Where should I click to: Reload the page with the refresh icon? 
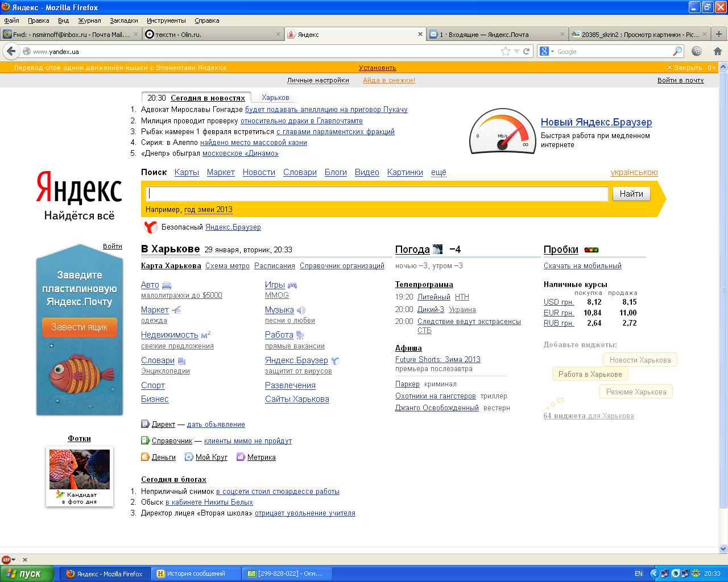pos(527,51)
